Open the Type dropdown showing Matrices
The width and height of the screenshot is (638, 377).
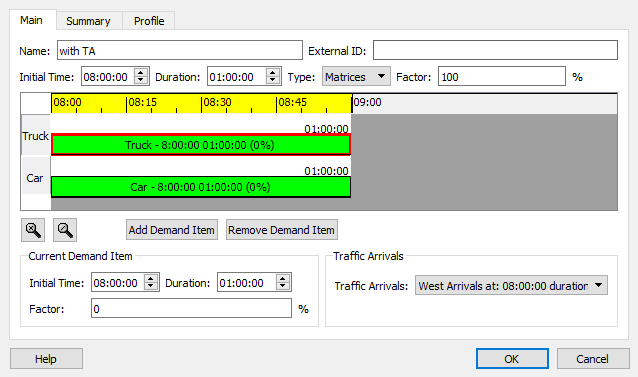[356, 76]
